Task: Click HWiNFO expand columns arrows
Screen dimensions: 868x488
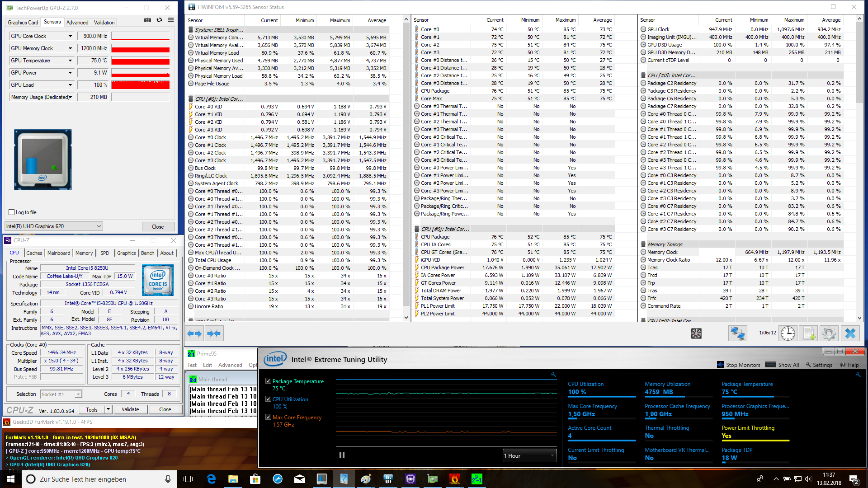Action: point(194,333)
